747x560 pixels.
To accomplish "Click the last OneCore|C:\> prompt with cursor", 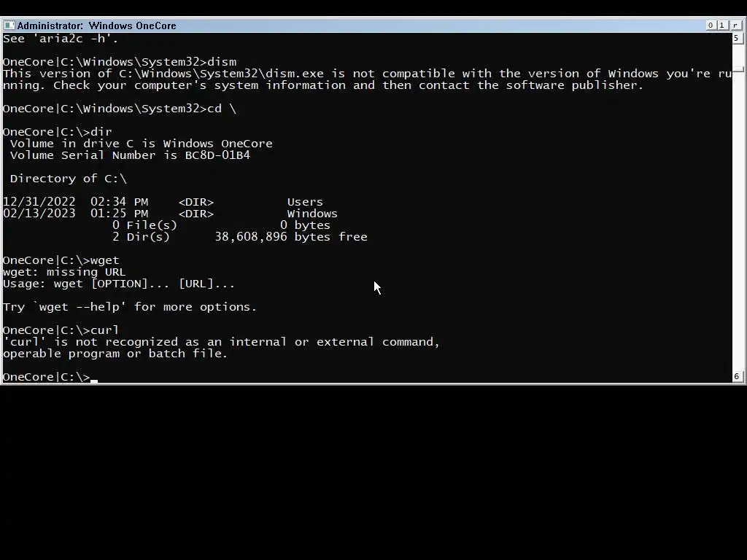I will [50, 377].
